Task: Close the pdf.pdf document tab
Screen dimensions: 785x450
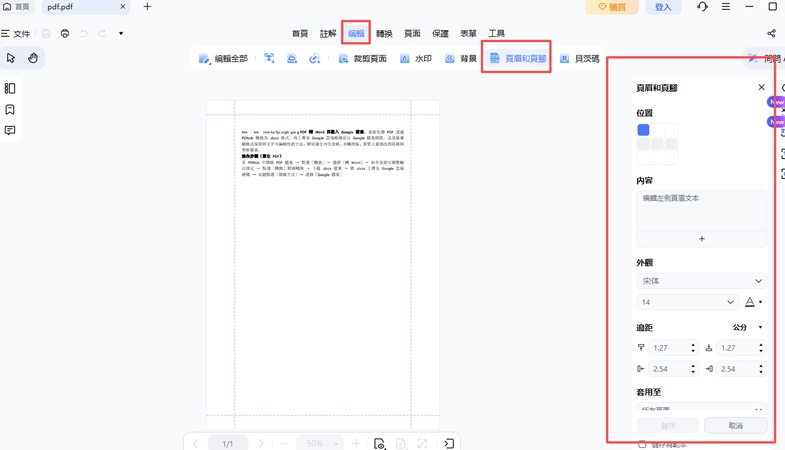Action: point(123,7)
